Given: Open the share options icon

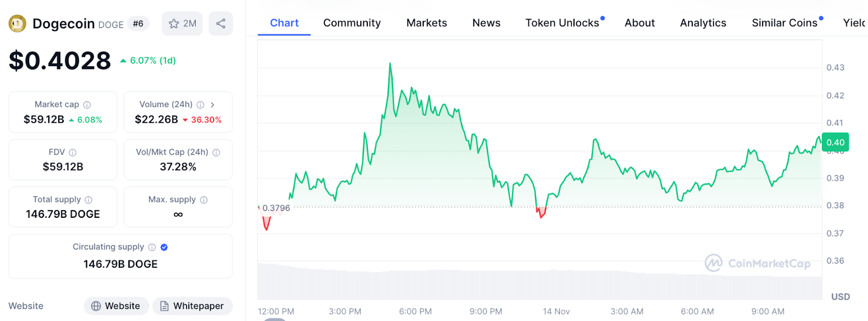Looking at the screenshot, I should pyautogui.click(x=221, y=24).
